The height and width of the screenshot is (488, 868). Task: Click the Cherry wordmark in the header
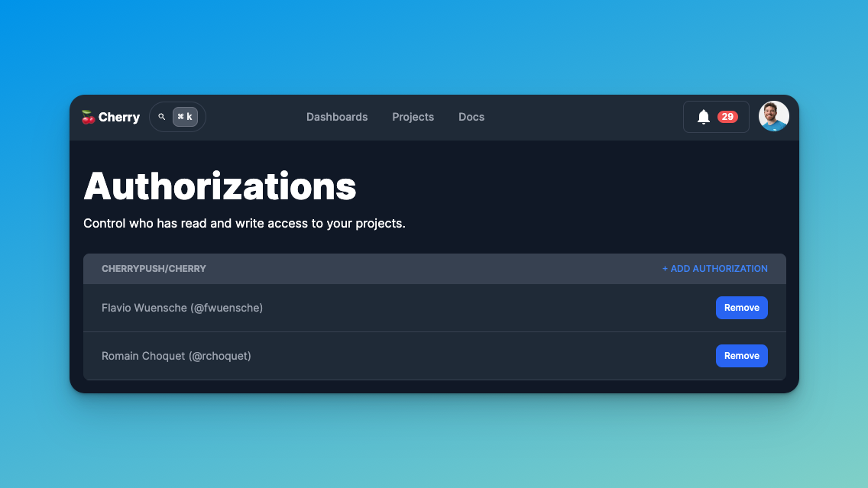point(119,117)
